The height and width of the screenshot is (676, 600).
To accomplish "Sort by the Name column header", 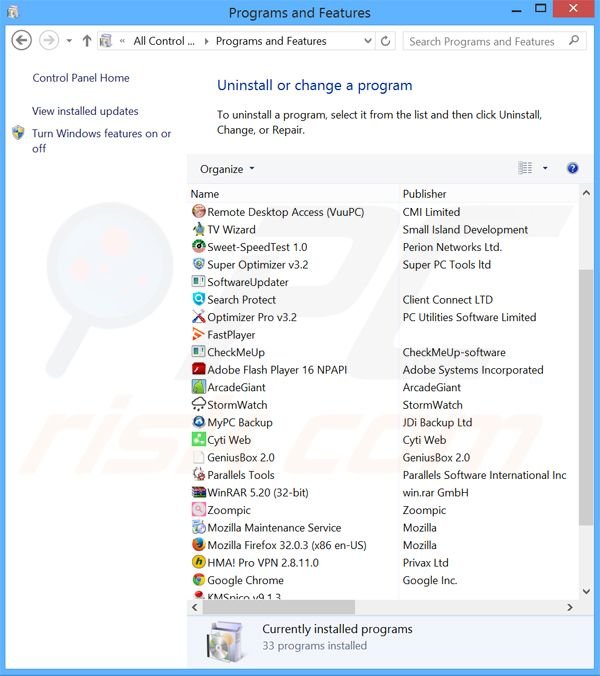I will [x=205, y=194].
